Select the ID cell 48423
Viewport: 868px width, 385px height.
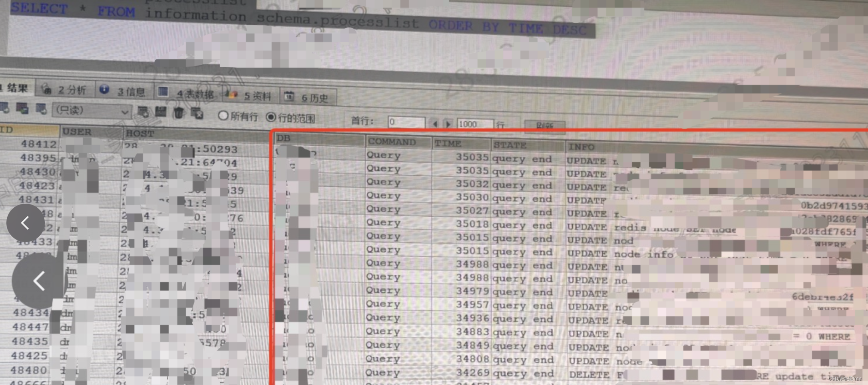pos(37,186)
